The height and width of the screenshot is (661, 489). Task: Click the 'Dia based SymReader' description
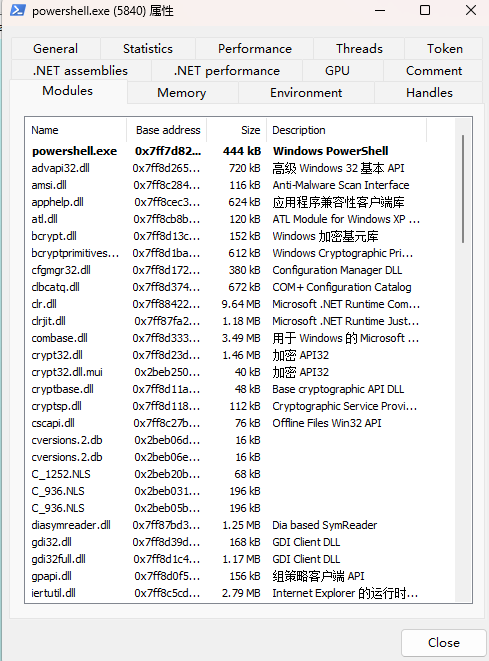[325, 525]
